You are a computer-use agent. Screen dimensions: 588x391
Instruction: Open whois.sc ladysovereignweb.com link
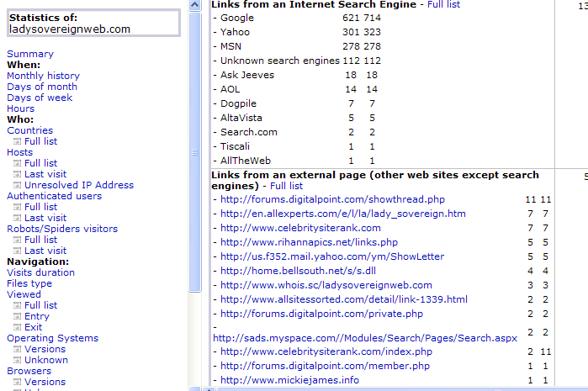point(326,285)
